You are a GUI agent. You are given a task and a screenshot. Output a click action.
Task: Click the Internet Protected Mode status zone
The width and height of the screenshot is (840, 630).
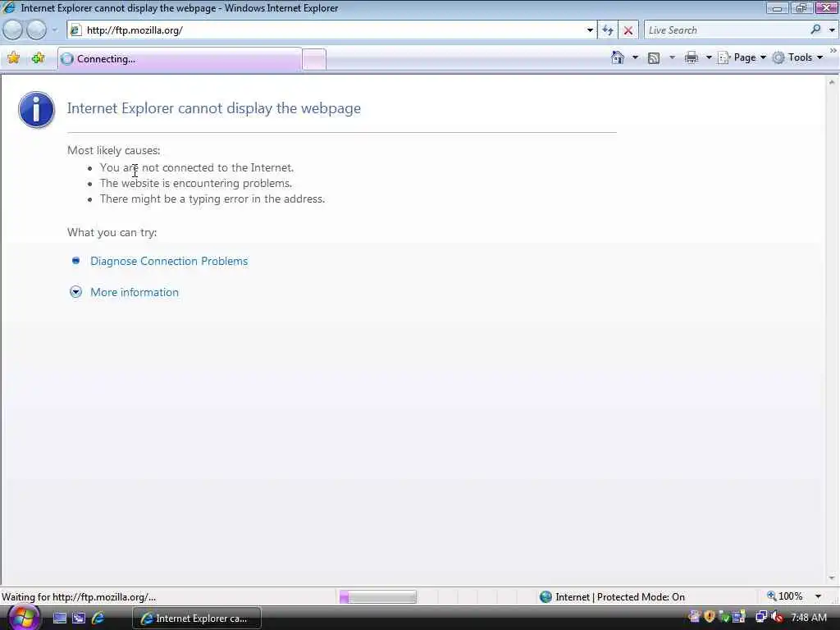(612, 597)
